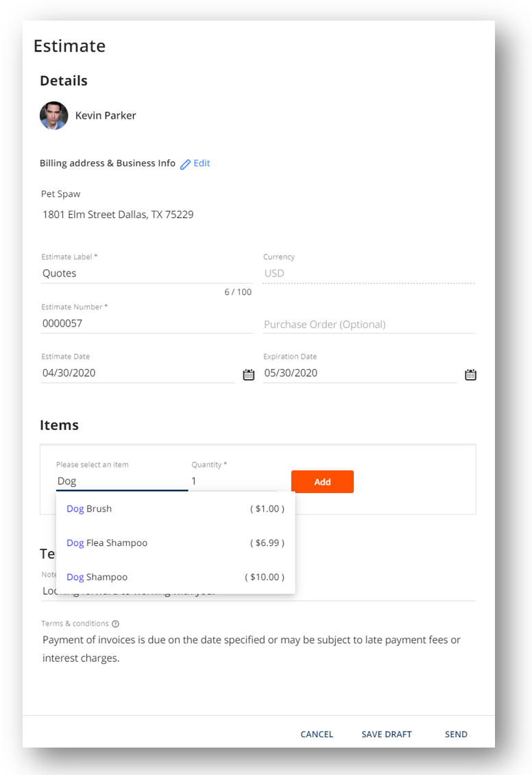Open the Edit link for billing info
The image size is (532, 775).
tap(202, 163)
